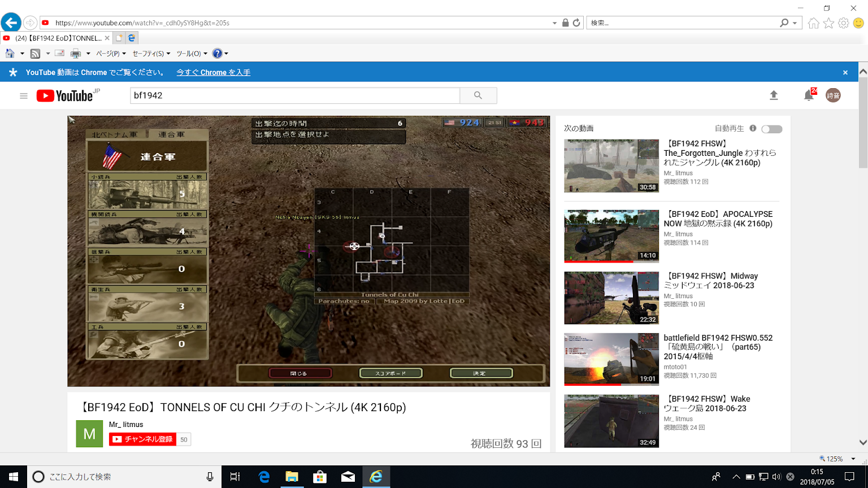The height and width of the screenshot is (488, 868).
Task: Click the YouTube search field containing bf1942
Action: [295, 95]
